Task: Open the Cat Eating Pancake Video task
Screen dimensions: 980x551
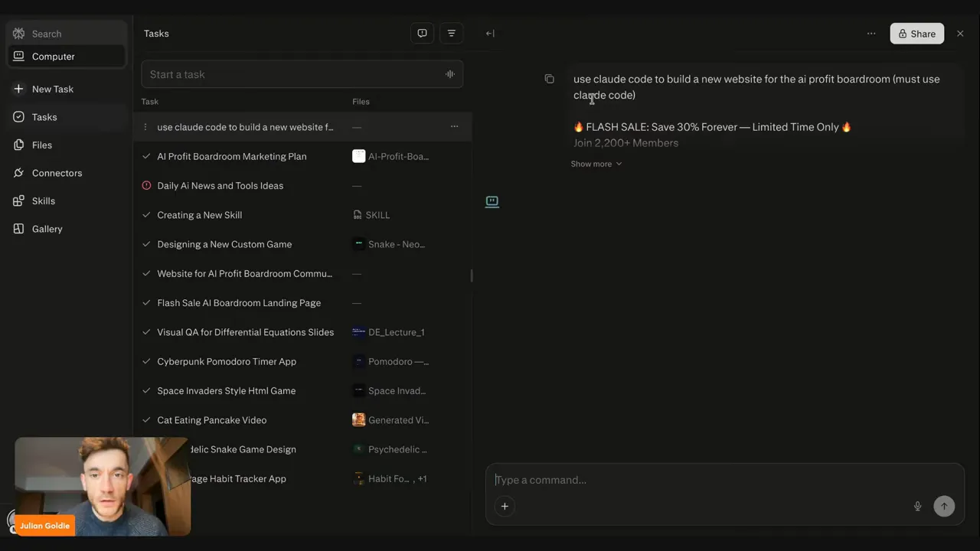Action: tap(212, 420)
